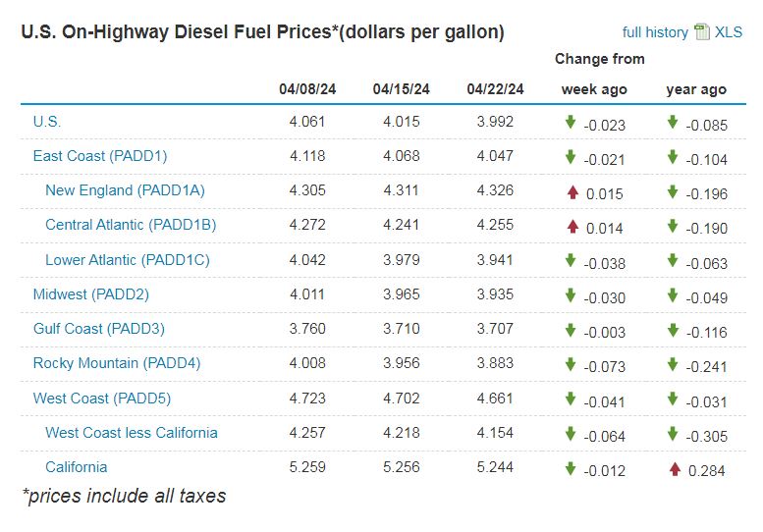Click Rocky Mountain week-ago green down arrow
Screen dimensions: 763x532
[x=570, y=365]
